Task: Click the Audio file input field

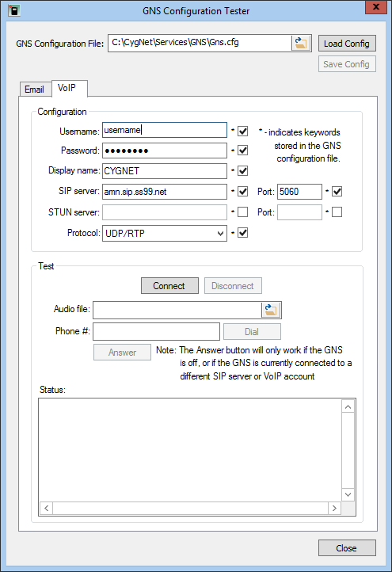Action: [177, 310]
